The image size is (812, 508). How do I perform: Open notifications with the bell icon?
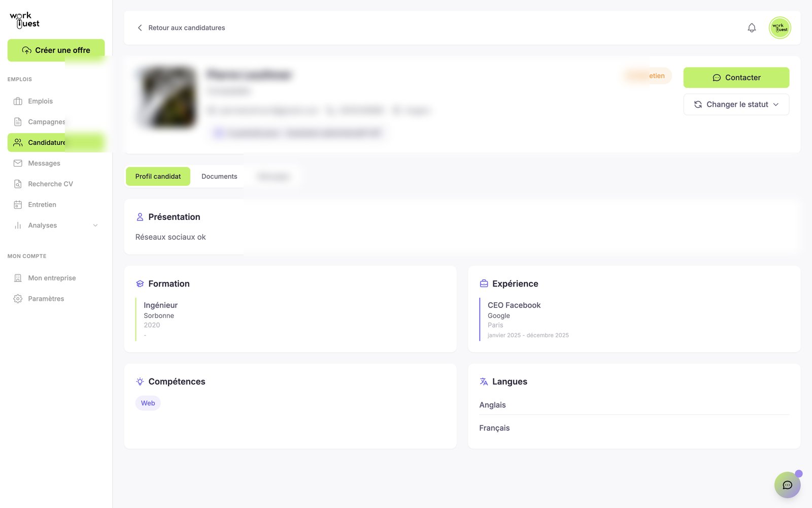click(752, 28)
